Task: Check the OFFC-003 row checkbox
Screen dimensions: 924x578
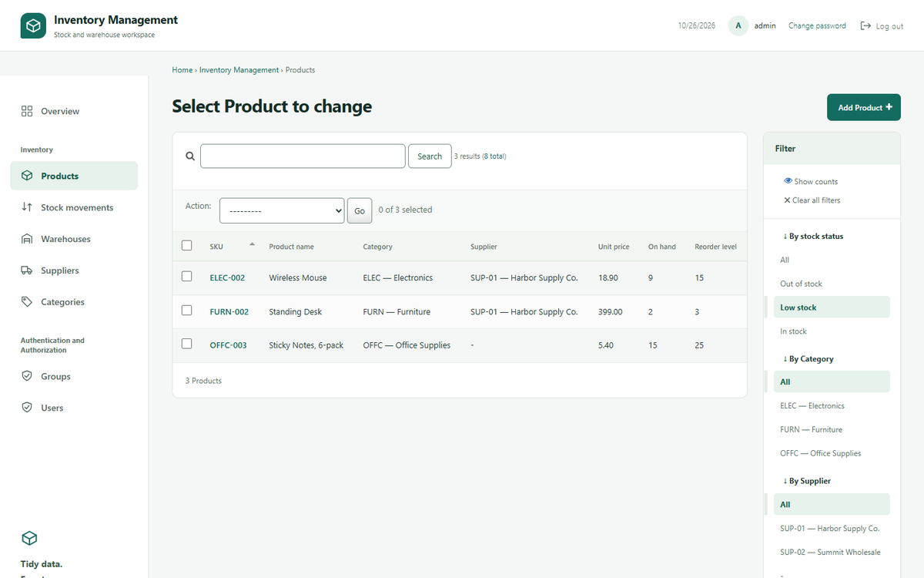Action: coord(186,344)
